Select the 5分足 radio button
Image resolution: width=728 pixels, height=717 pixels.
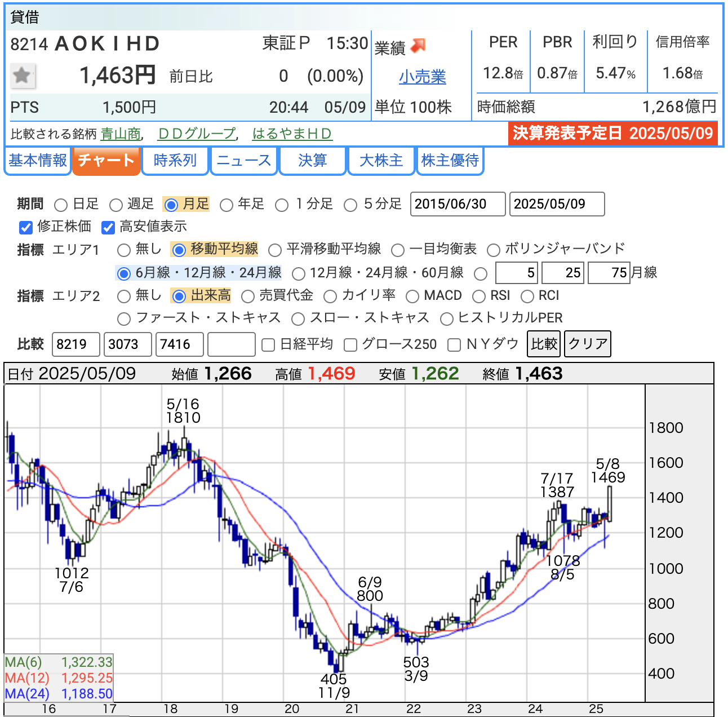[x=350, y=205]
